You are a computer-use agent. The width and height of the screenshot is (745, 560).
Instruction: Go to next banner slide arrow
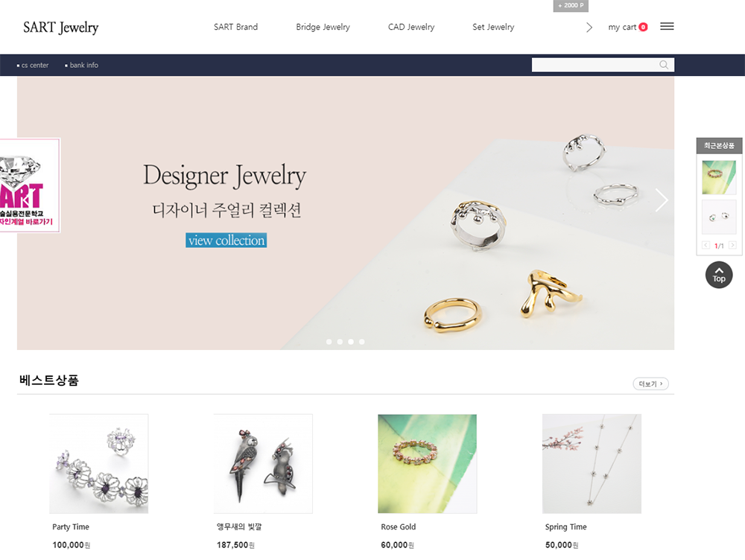[662, 200]
